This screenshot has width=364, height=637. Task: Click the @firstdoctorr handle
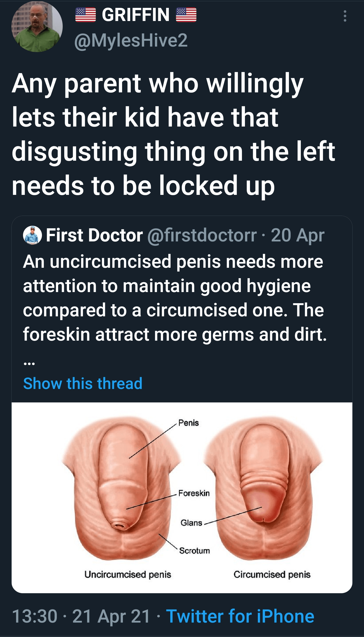[202, 235]
